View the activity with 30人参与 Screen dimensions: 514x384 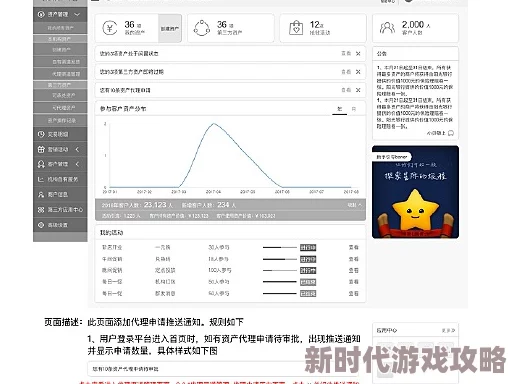coord(353,247)
